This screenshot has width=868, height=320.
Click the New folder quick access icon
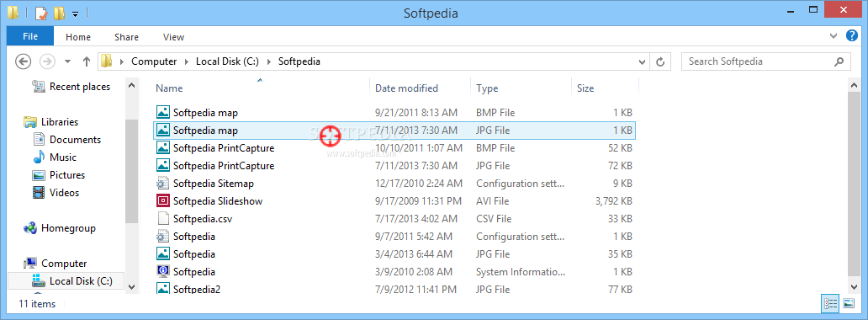(x=61, y=13)
